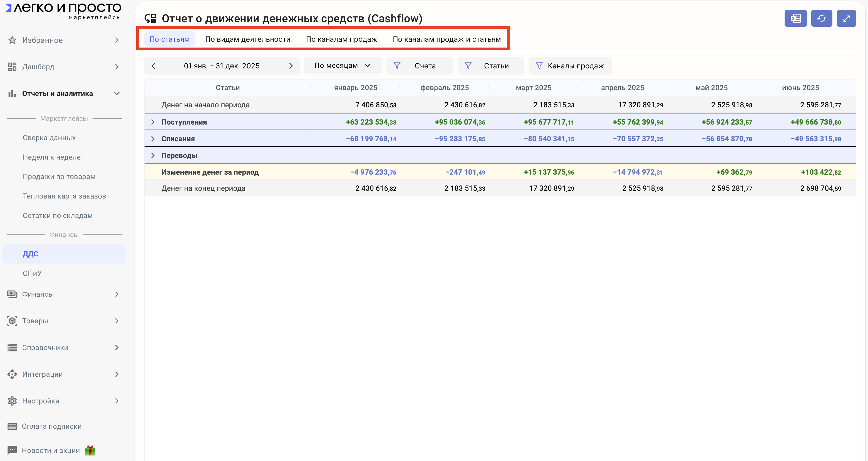The width and height of the screenshot is (868, 461).
Task: Go to previous date period arrow
Action: tap(154, 66)
